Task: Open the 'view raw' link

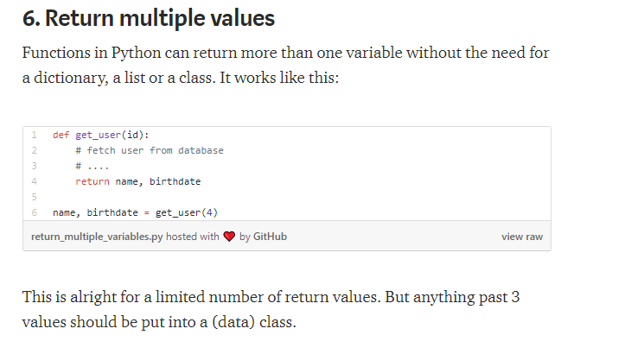Action: click(x=522, y=237)
